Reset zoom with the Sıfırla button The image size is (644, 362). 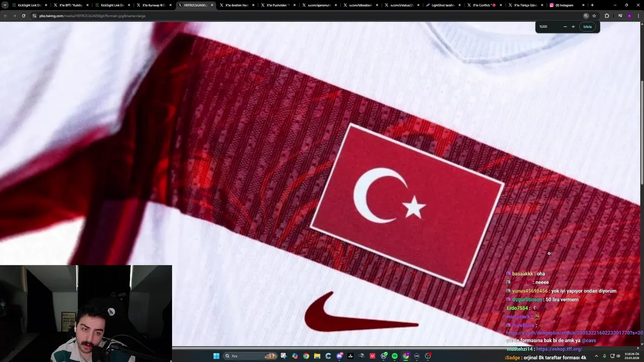(x=587, y=27)
